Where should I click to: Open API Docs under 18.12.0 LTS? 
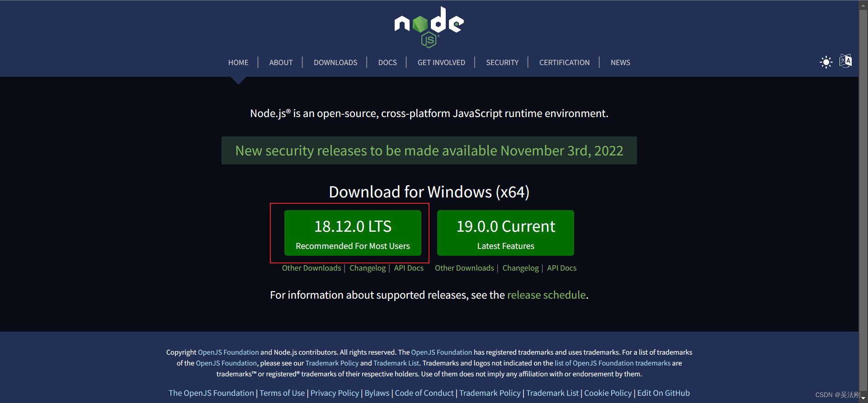(409, 268)
